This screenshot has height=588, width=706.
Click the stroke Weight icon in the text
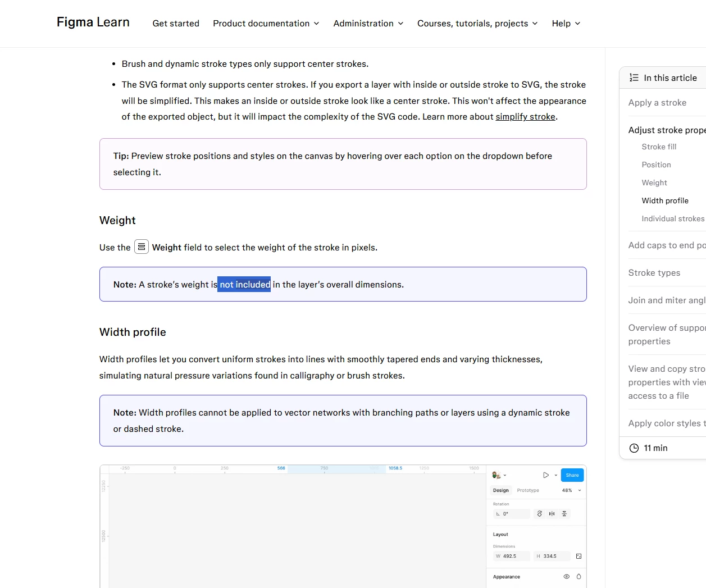142,247
